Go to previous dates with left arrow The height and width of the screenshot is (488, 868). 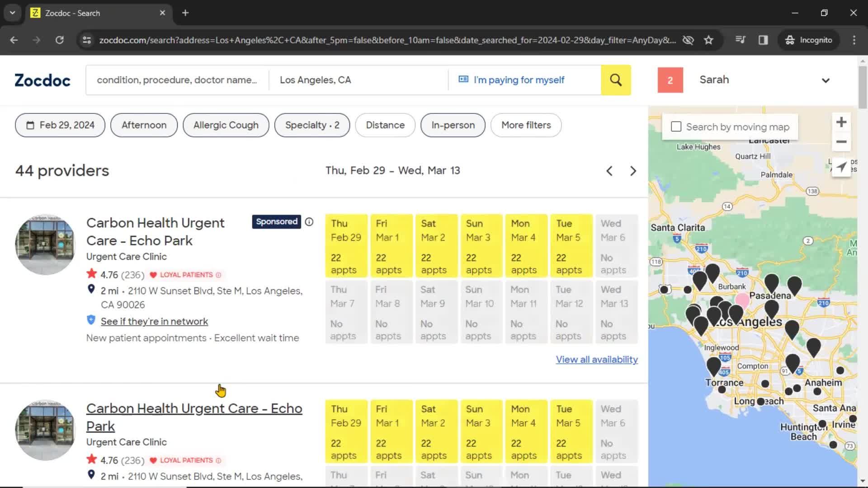[609, 171]
